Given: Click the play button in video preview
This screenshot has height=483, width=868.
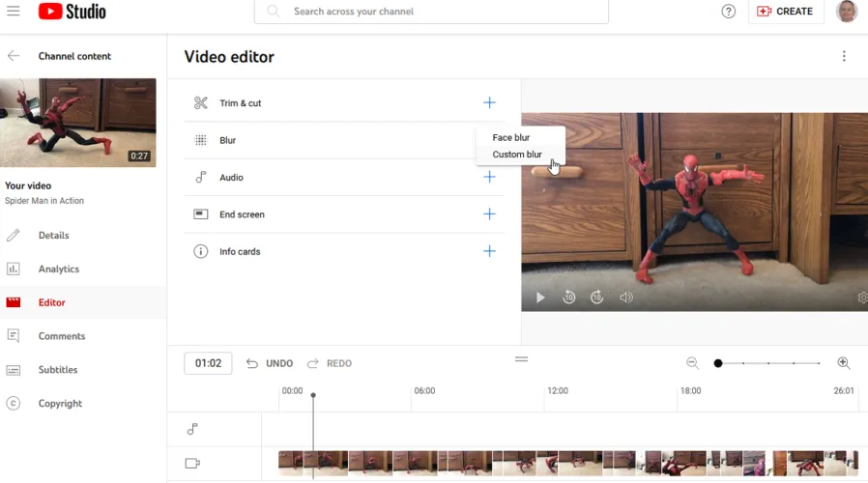Looking at the screenshot, I should 540,298.
